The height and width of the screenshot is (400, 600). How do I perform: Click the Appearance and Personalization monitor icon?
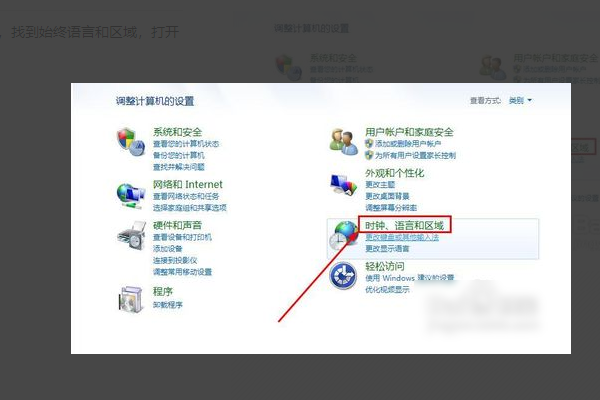343,185
